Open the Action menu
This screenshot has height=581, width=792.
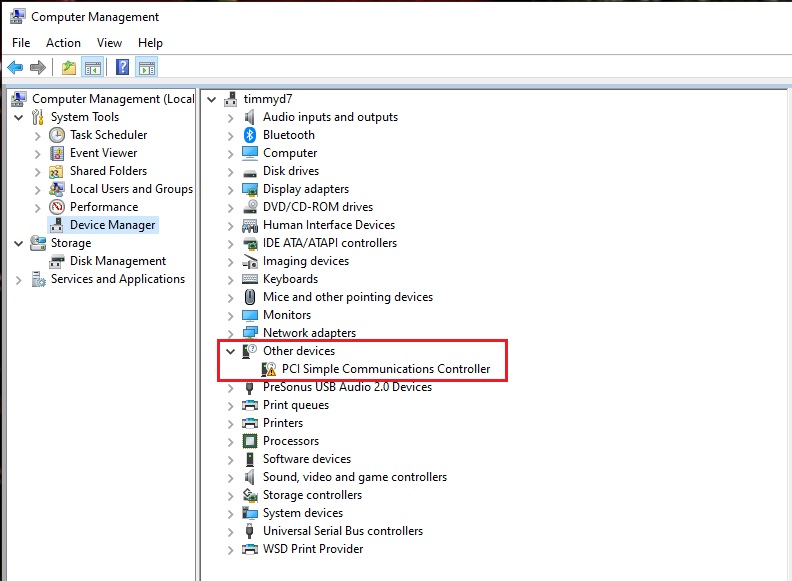pos(63,43)
